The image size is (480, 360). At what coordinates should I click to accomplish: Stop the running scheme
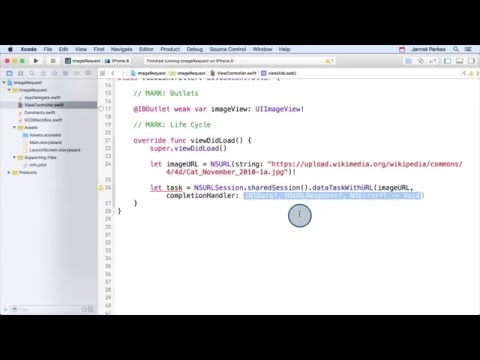pyautogui.click(x=53, y=61)
